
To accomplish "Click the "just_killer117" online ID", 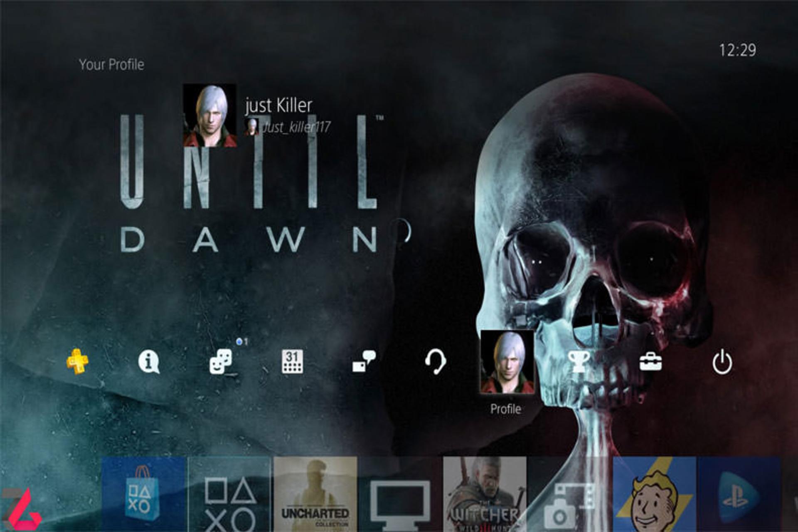I will pyautogui.click(x=297, y=127).
